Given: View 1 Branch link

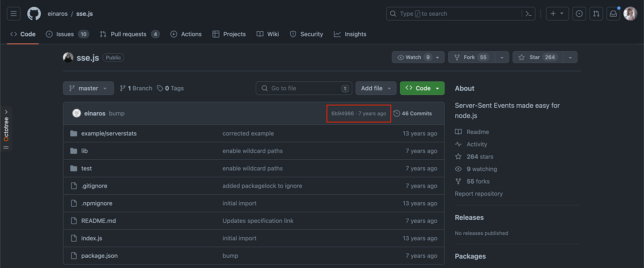Looking at the screenshot, I should pos(136,88).
